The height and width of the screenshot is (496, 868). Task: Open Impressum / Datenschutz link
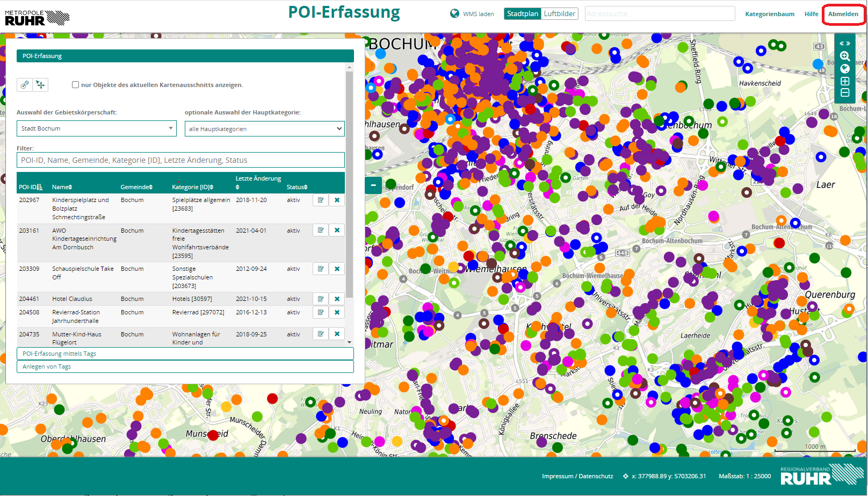coord(577,476)
